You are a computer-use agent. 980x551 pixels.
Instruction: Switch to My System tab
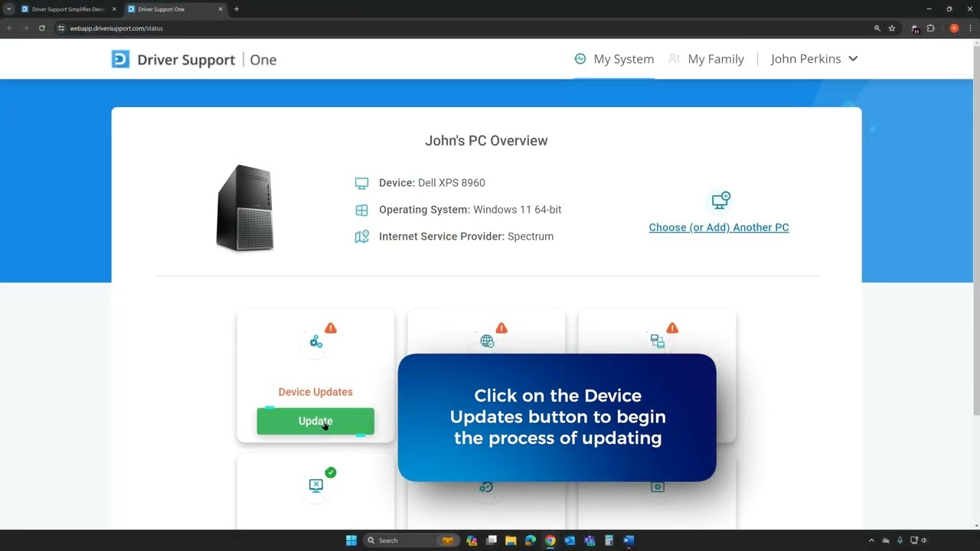pos(614,59)
